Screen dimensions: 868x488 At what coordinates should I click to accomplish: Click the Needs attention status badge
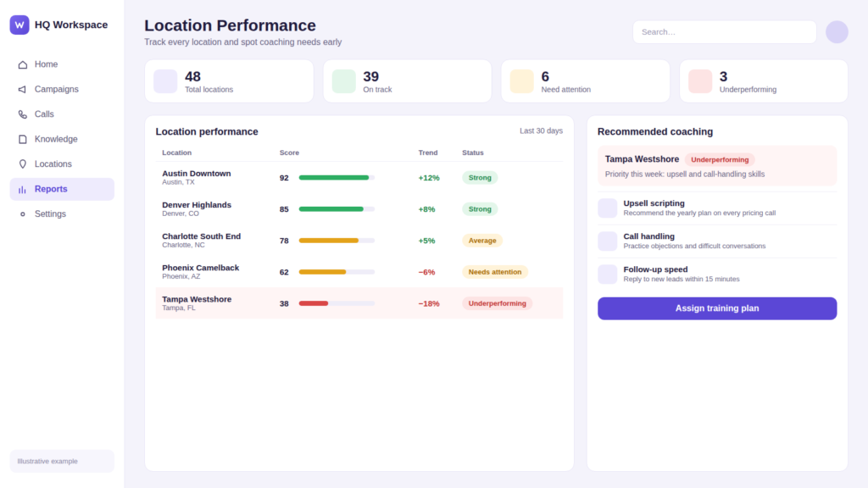495,272
